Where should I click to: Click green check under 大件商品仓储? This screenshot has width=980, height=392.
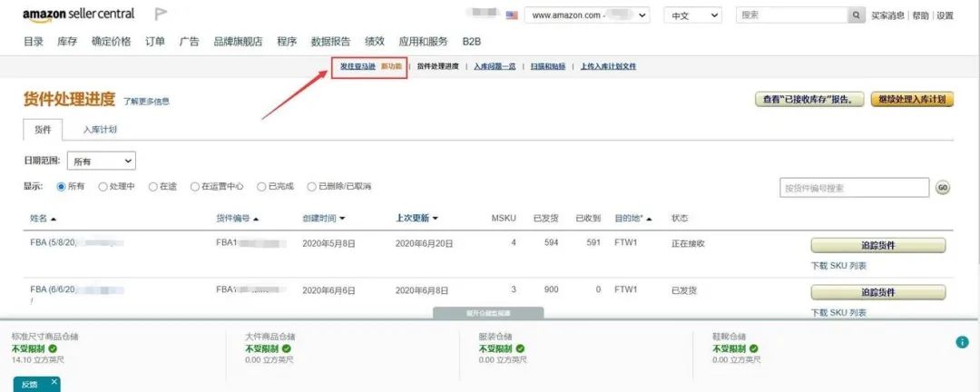(x=286, y=348)
